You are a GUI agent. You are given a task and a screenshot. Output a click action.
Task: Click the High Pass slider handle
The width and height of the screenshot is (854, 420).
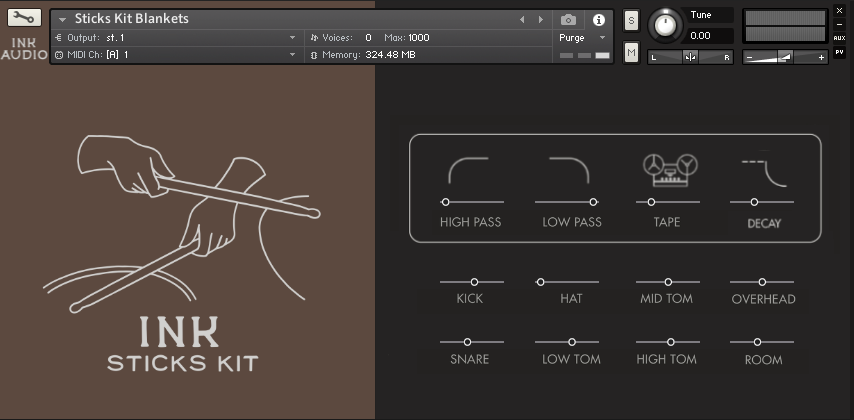[x=446, y=202]
